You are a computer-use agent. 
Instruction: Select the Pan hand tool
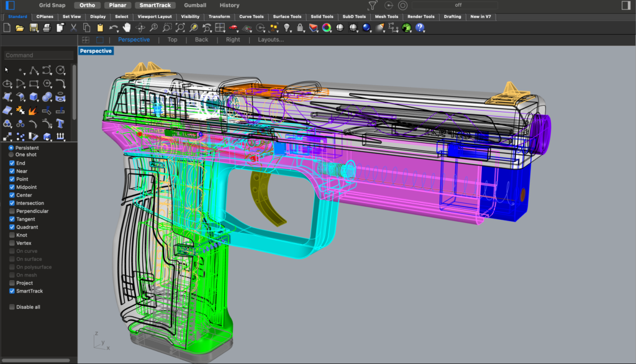pos(127,28)
